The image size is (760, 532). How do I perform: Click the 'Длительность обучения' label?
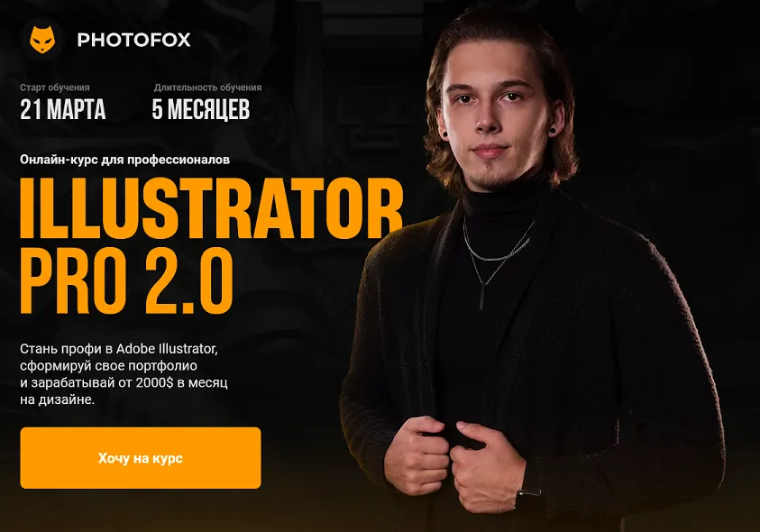pos(207,87)
